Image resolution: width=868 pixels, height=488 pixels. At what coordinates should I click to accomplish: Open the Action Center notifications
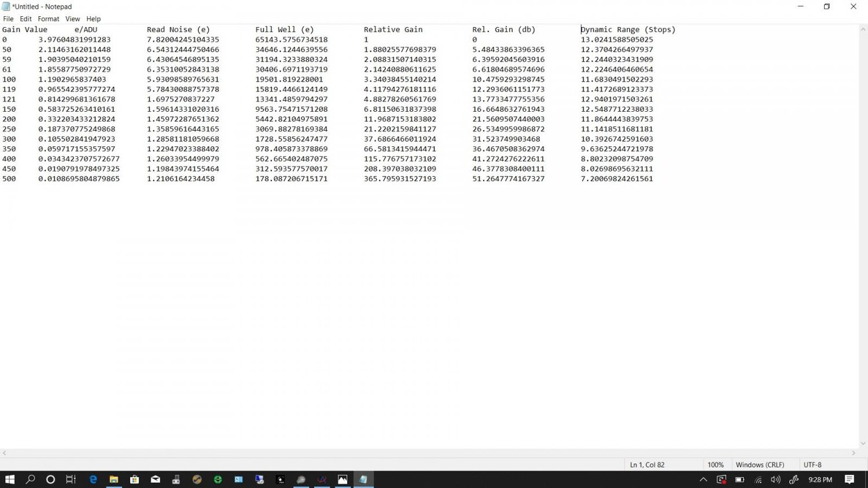(x=849, y=479)
